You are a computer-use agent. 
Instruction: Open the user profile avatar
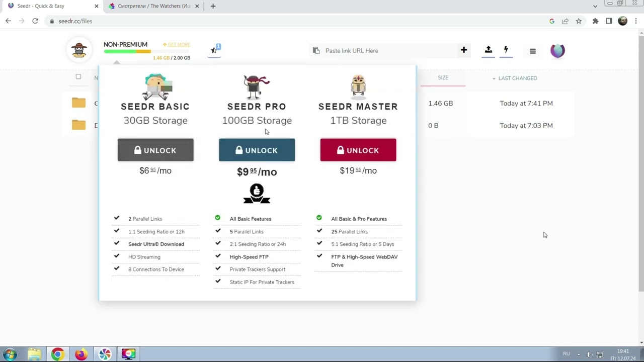click(557, 51)
